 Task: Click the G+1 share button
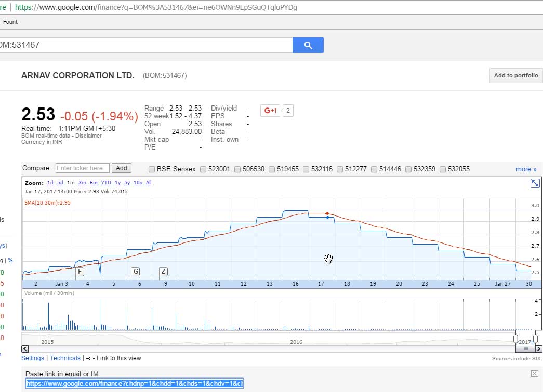point(270,111)
